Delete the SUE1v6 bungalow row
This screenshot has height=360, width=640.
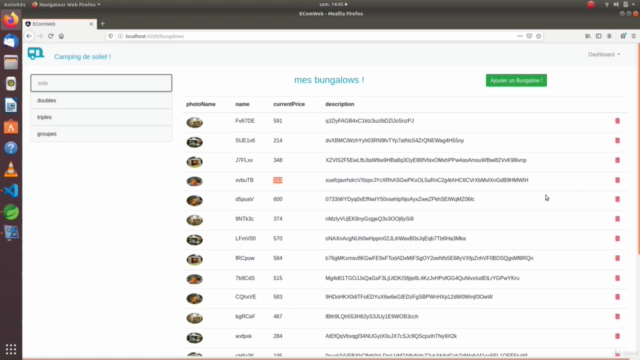click(617, 140)
